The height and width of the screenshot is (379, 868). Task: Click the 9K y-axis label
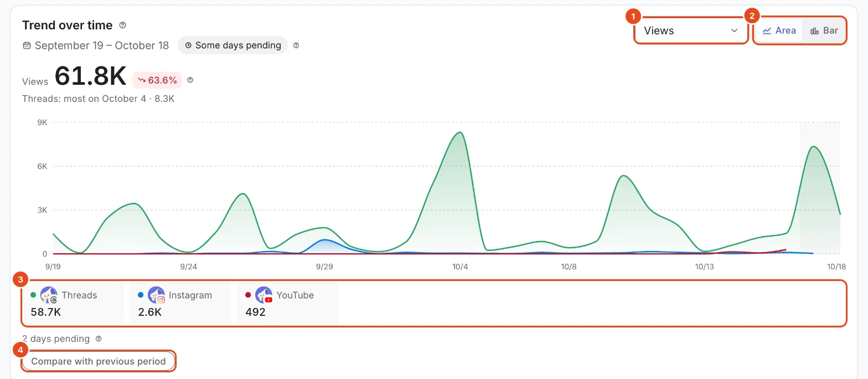pos(42,122)
